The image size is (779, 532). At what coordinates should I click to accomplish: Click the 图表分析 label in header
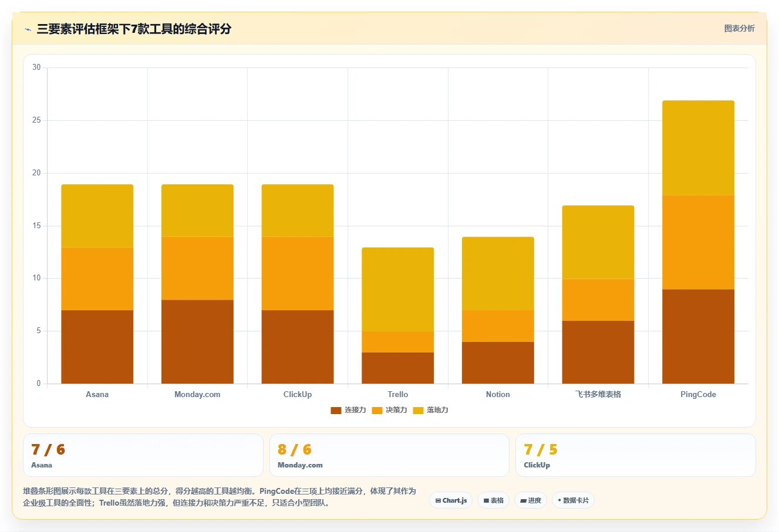739,28
